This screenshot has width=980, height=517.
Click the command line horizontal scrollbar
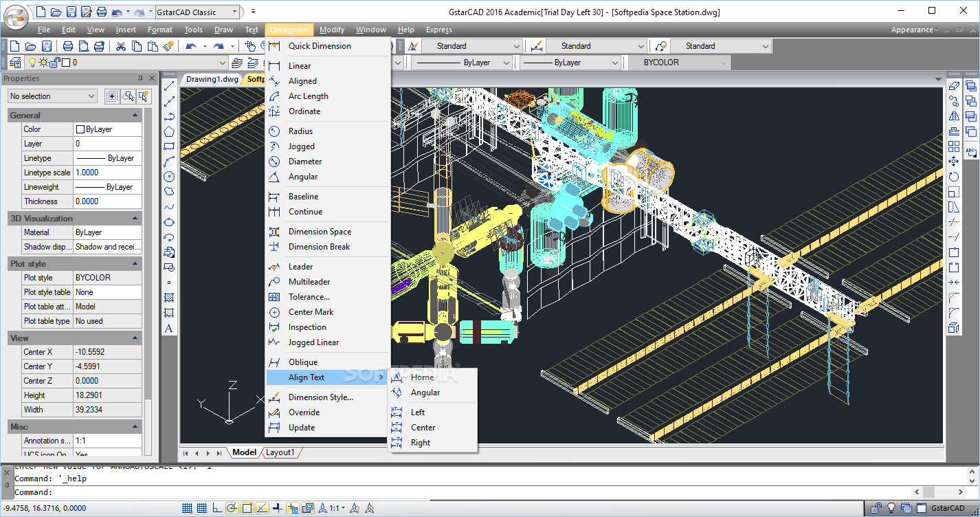coord(939,492)
